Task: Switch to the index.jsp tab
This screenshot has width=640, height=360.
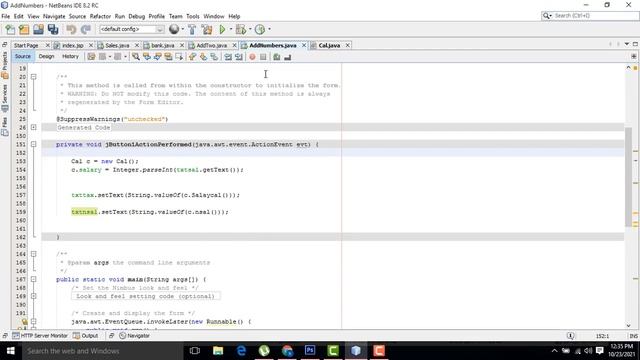Action: (x=72, y=45)
